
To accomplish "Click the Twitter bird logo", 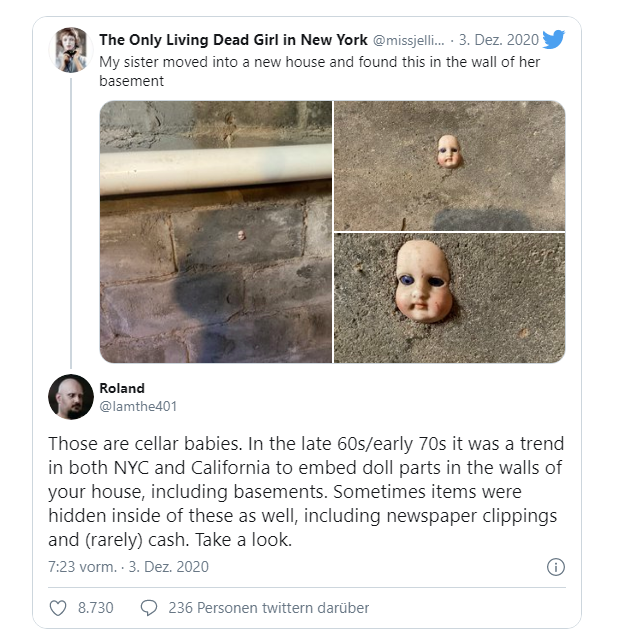I will pos(553,39).
